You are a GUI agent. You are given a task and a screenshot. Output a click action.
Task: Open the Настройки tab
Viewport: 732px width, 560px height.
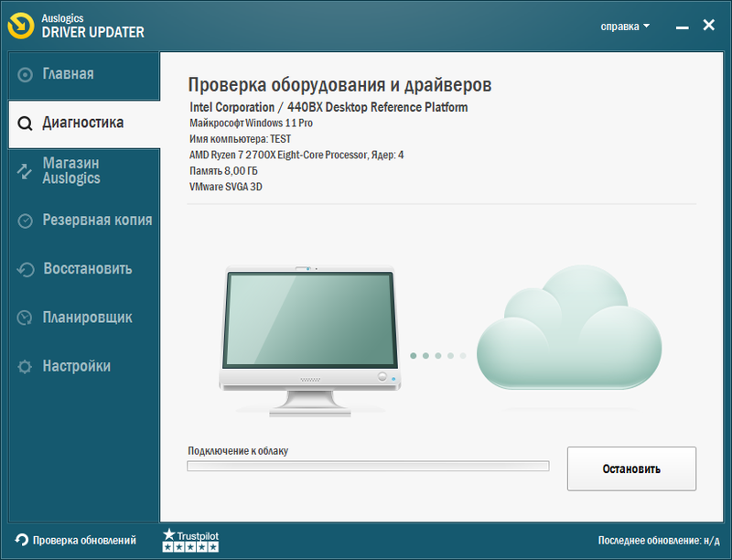click(84, 366)
